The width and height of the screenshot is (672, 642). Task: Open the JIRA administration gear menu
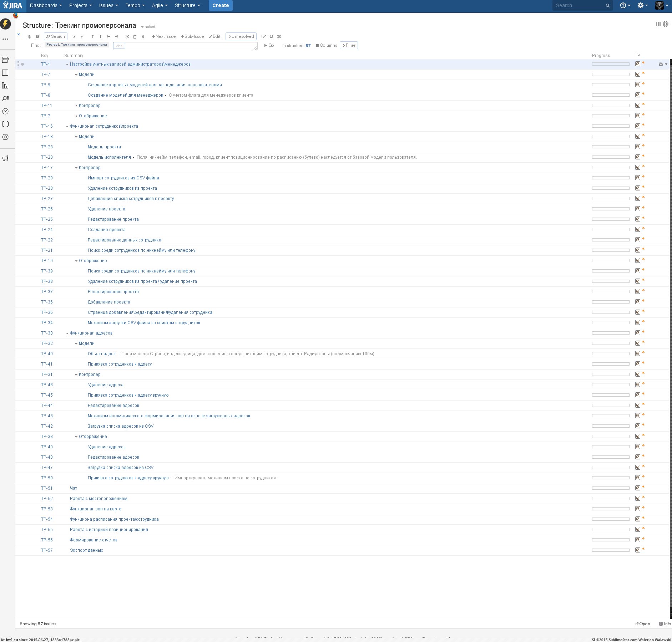(642, 5)
